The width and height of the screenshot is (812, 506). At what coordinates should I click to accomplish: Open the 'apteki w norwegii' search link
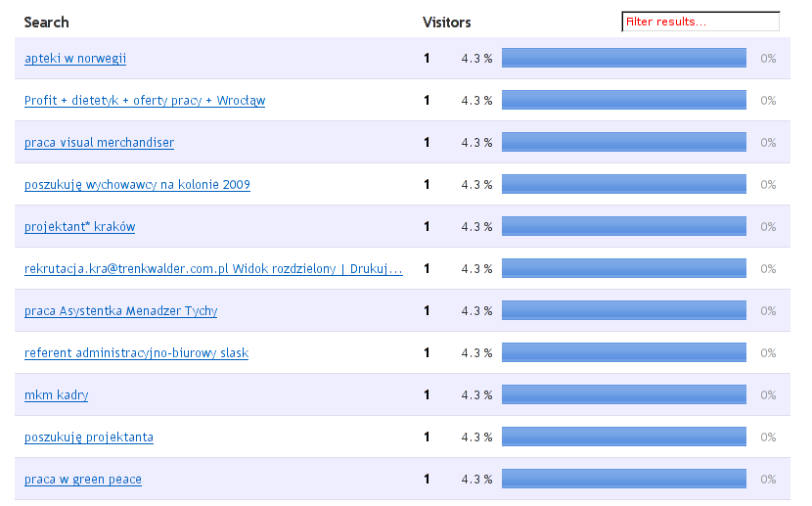(75, 59)
